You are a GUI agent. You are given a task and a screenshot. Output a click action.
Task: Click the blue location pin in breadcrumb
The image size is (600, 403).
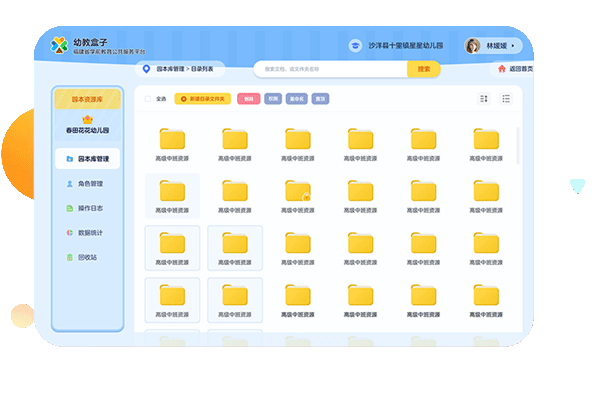[x=146, y=69]
